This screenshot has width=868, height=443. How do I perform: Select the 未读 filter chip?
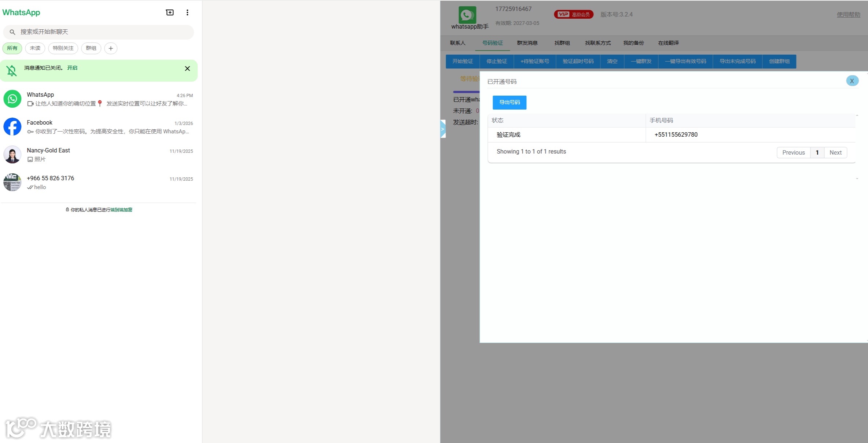35,48
